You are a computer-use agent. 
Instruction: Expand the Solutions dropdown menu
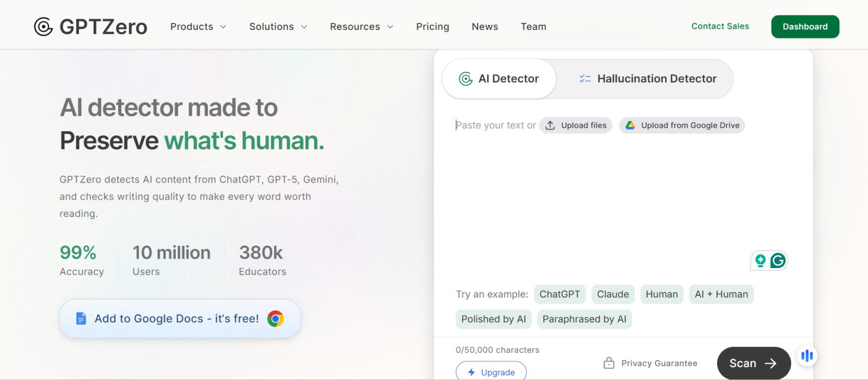(278, 27)
